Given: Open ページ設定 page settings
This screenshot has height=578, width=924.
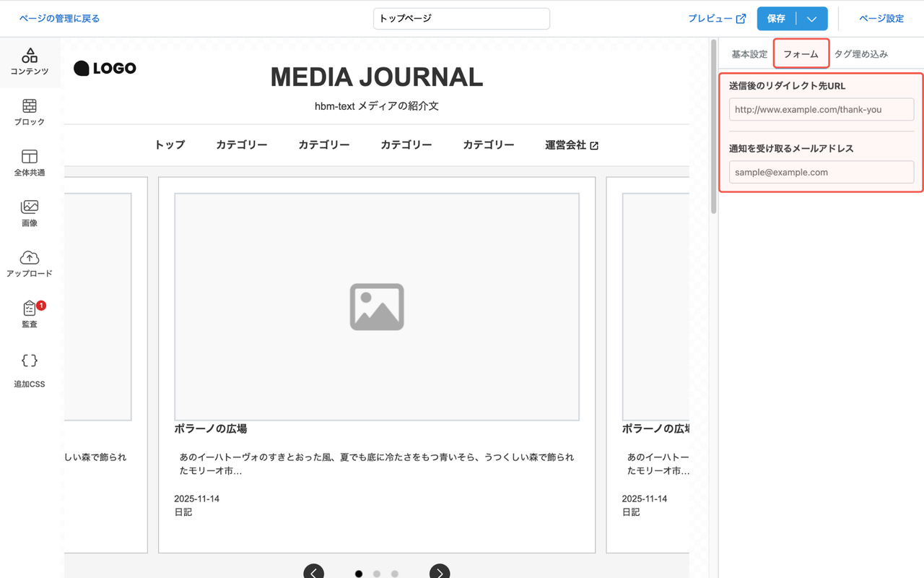Looking at the screenshot, I should click(x=881, y=19).
